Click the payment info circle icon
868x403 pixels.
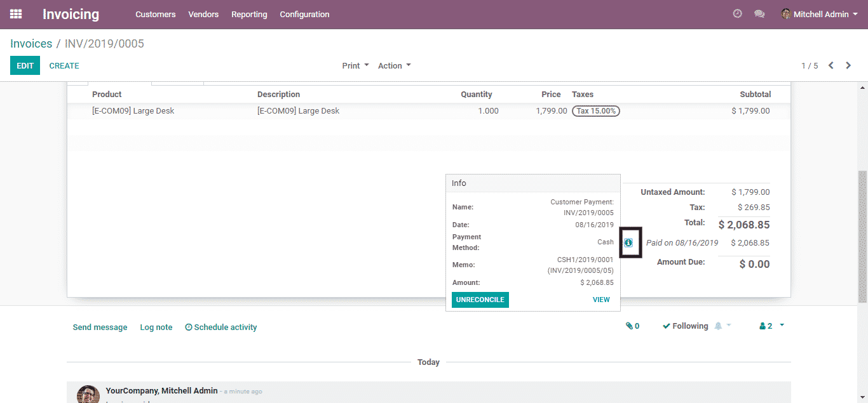pyautogui.click(x=628, y=242)
